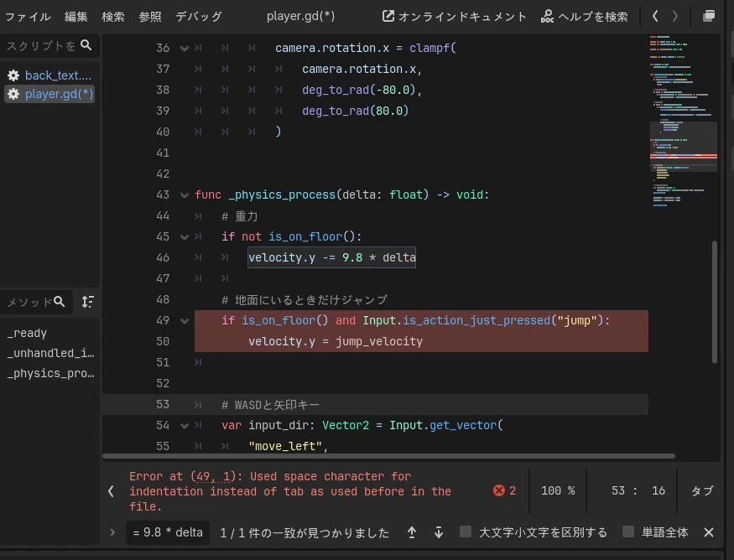Viewport: 734px width, 560px height.
Task: Toggle the scripts panel with left chevron
Action: click(111, 491)
